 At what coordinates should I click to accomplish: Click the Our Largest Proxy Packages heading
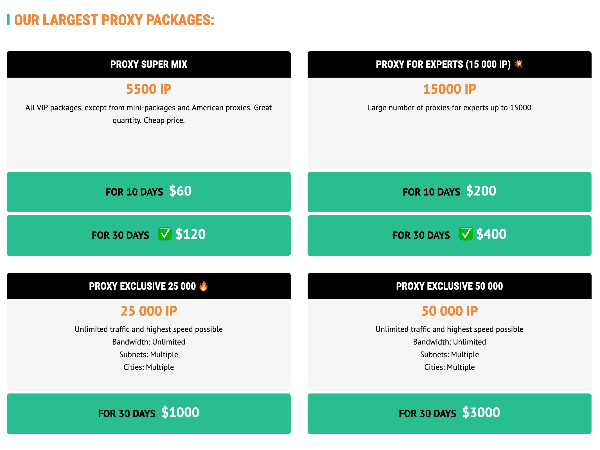tap(114, 20)
